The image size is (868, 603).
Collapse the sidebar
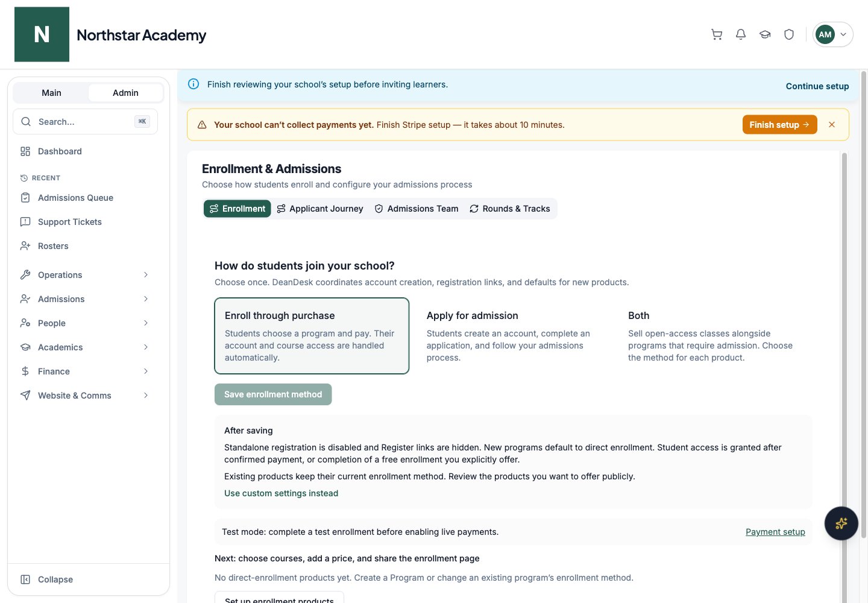86,579
